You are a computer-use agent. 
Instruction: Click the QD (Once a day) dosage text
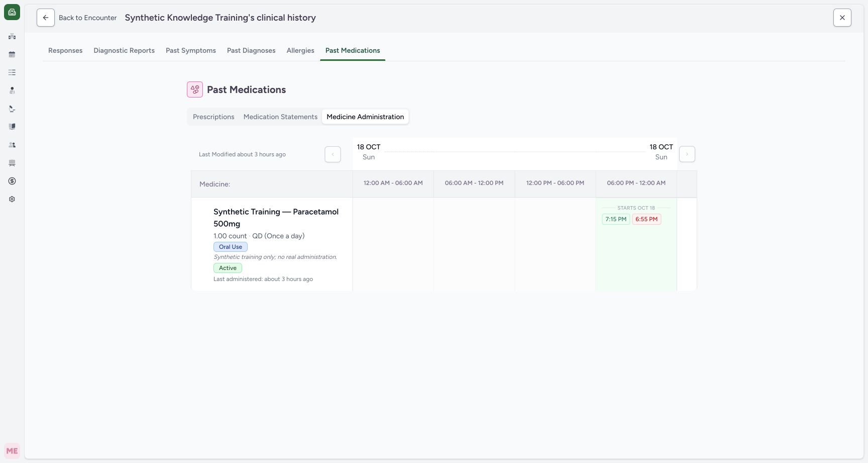(x=278, y=236)
